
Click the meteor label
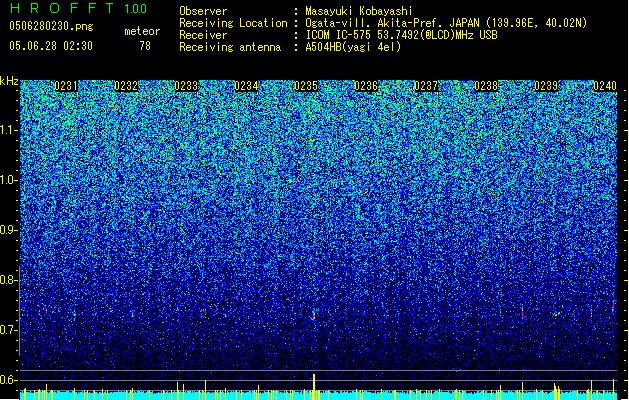click(x=142, y=31)
